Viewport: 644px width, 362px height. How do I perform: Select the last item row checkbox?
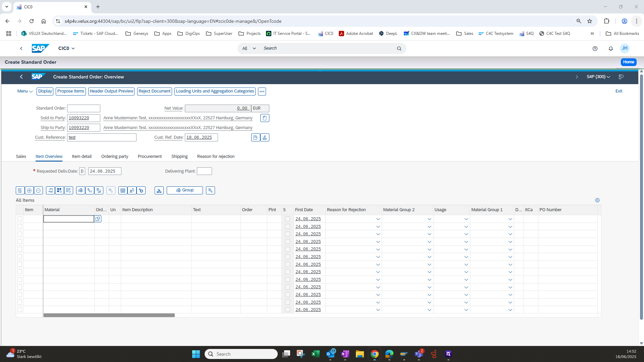[x=20, y=310]
